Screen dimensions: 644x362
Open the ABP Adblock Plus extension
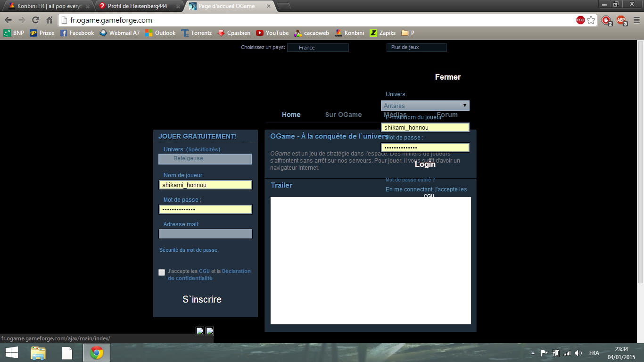point(621,20)
